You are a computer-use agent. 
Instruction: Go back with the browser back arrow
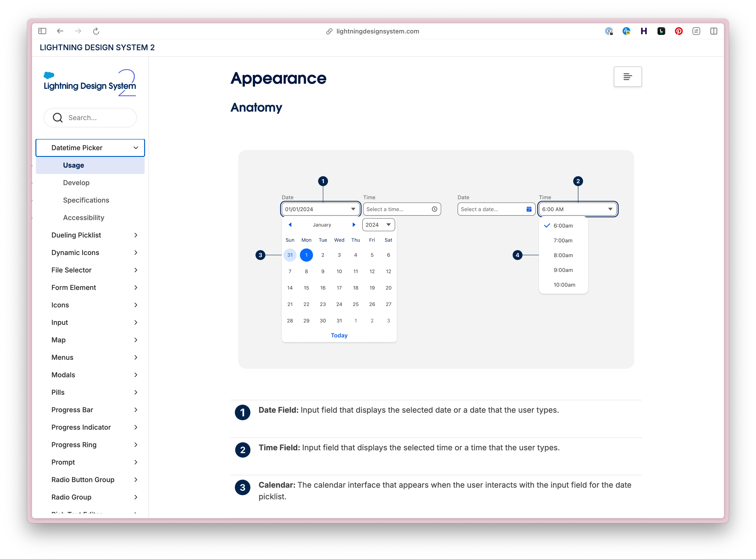coord(60,31)
